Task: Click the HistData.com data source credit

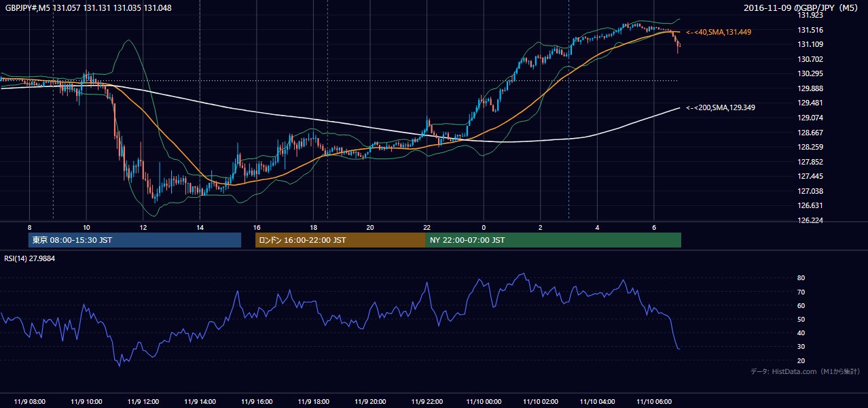Action: [x=805, y=371]
